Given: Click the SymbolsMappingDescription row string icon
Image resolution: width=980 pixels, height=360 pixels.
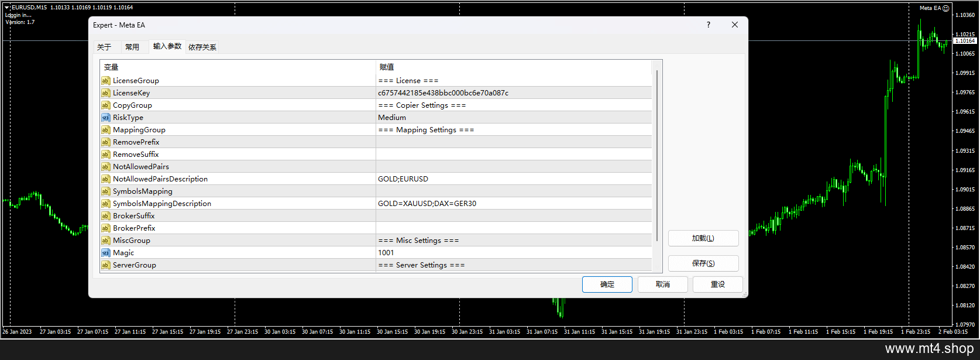Looking at the screenshot, I should [x=105, y=204].
